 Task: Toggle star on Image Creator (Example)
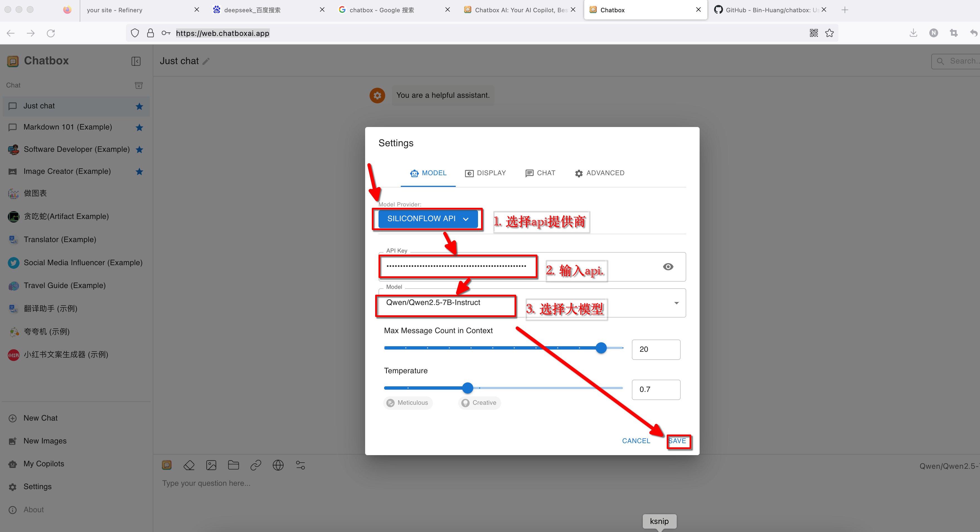click(139, 172)
